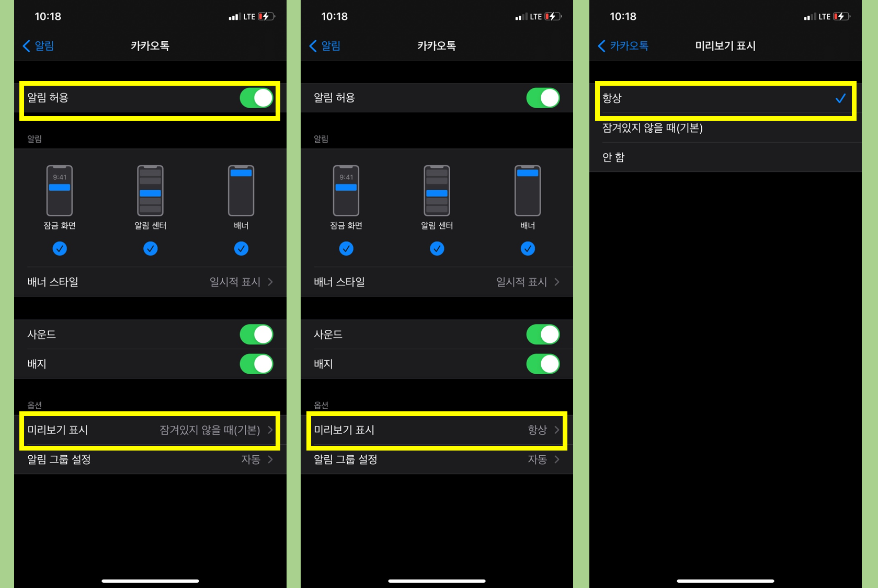
Task: Tap the back arrow to 카카오톡 in right screen
Action: [601, 46]
